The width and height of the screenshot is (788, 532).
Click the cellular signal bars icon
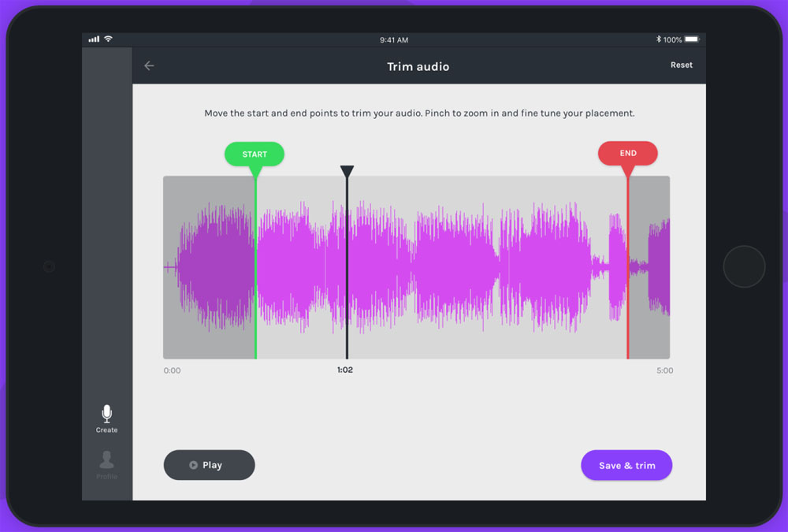pos(95,39)
